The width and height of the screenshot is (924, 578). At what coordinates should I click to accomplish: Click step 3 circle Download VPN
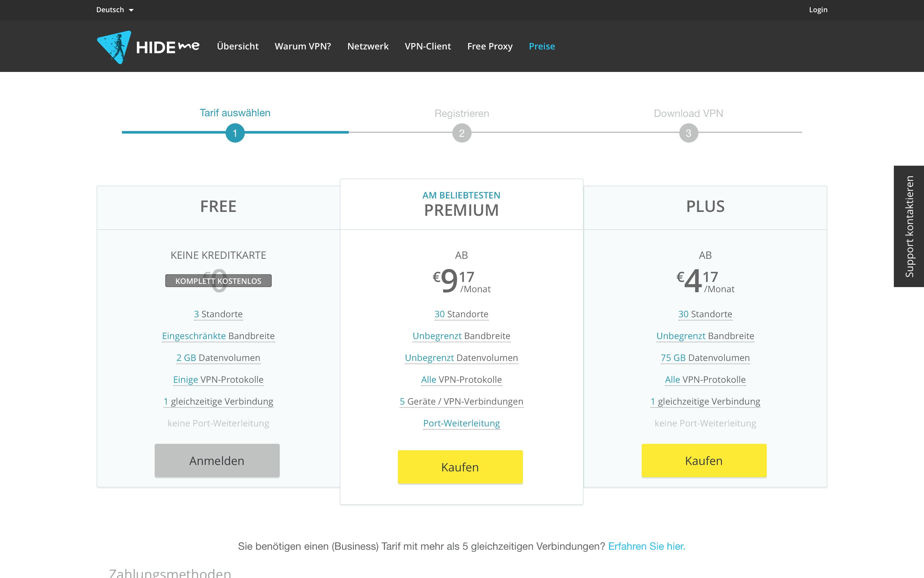click(689, 133)
